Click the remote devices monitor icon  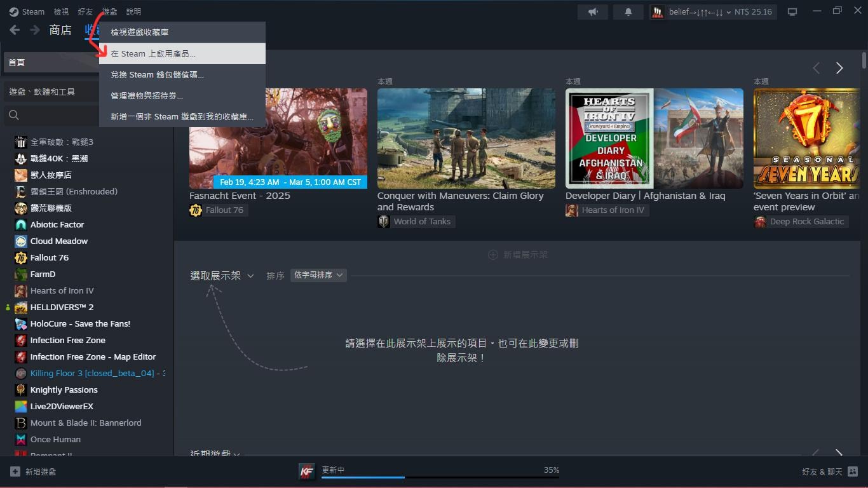(792, 11)
